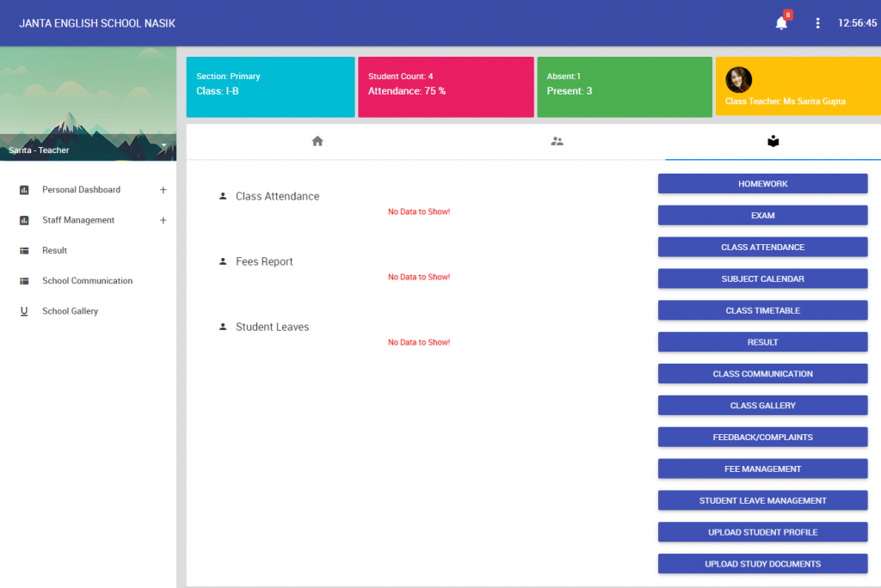
Task: Click the person icon beside Student Leaves
Action: point(223,327)
